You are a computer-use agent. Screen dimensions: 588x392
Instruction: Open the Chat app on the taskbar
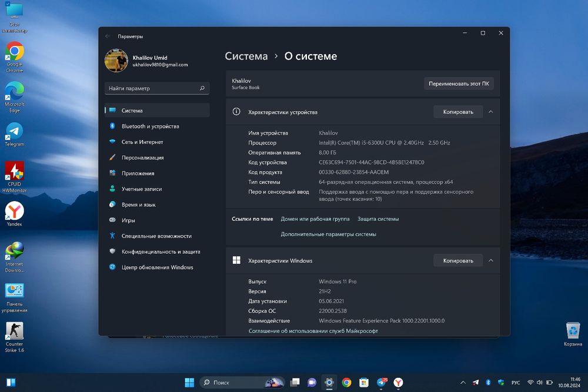tap(312, 383)
